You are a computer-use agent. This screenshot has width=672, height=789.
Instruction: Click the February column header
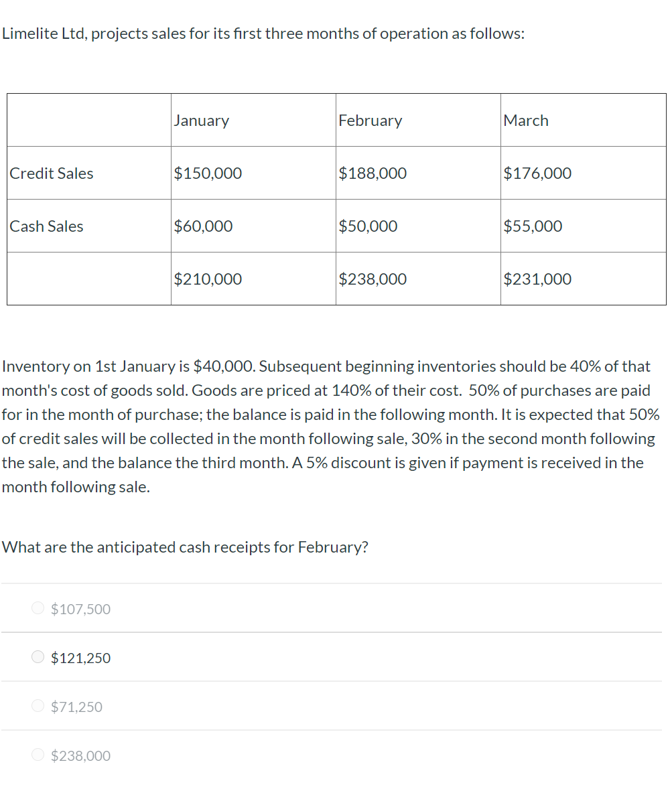pyautogui.click(x=370, y=120)
